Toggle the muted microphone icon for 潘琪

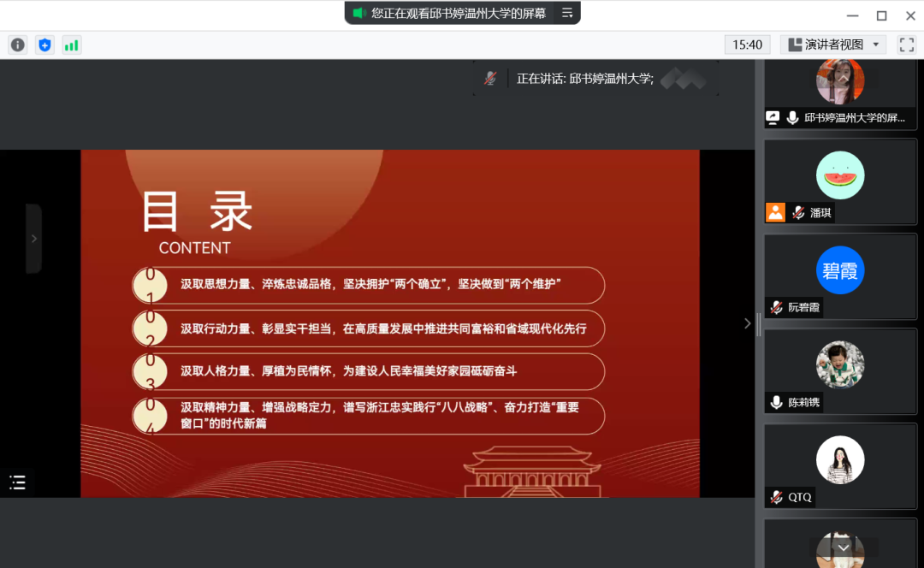[797, 213]
